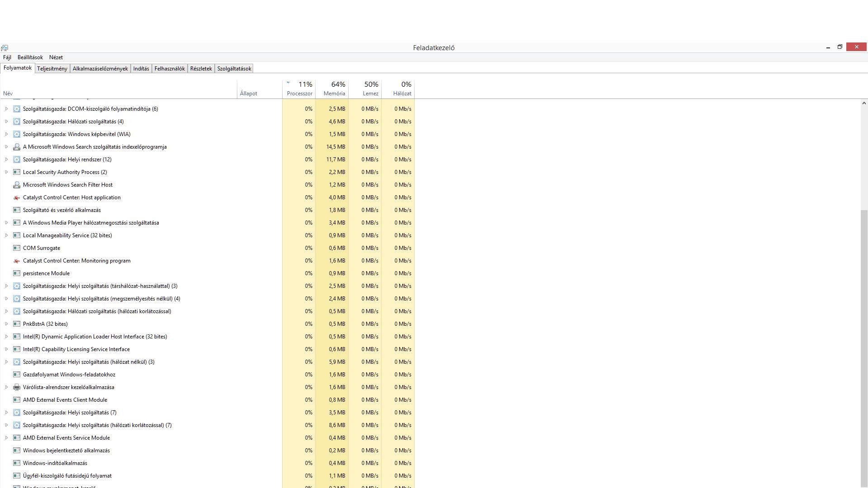868x488 pixels.
Task: Click the AMD External Events Service Module icon
Action: point(17,438)
